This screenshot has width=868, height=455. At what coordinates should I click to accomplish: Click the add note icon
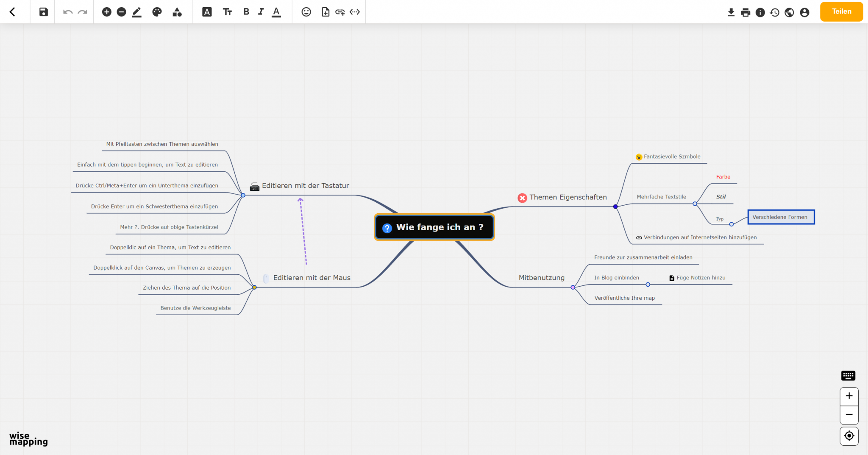click(325, 12)
